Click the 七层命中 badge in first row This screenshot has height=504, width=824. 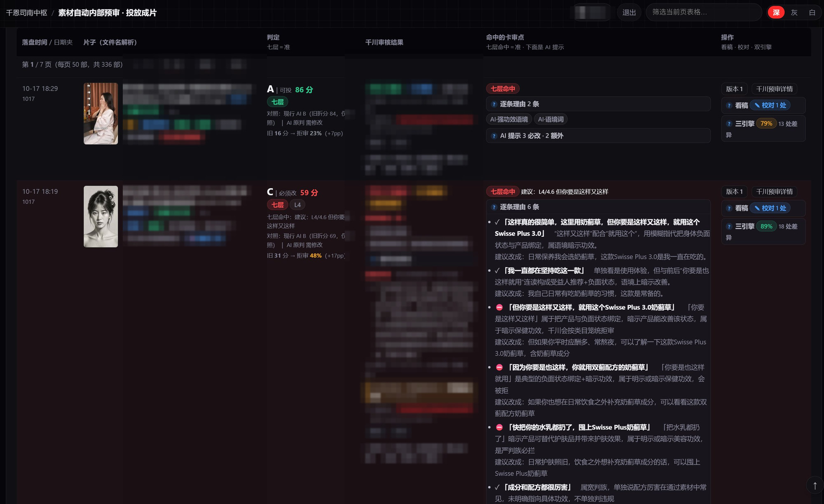point(503,89)
